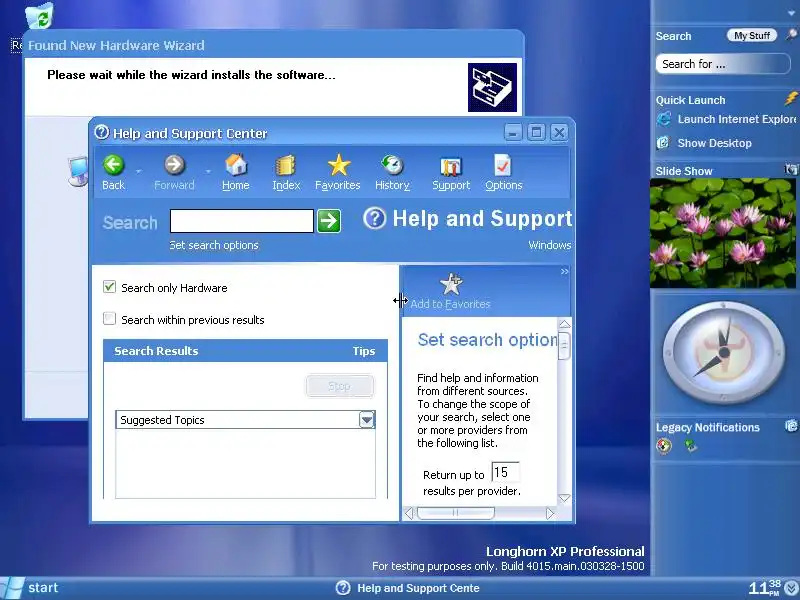800x600 pixels.
Task: Click the analog clock in sidebar
Action: [723, 353]
